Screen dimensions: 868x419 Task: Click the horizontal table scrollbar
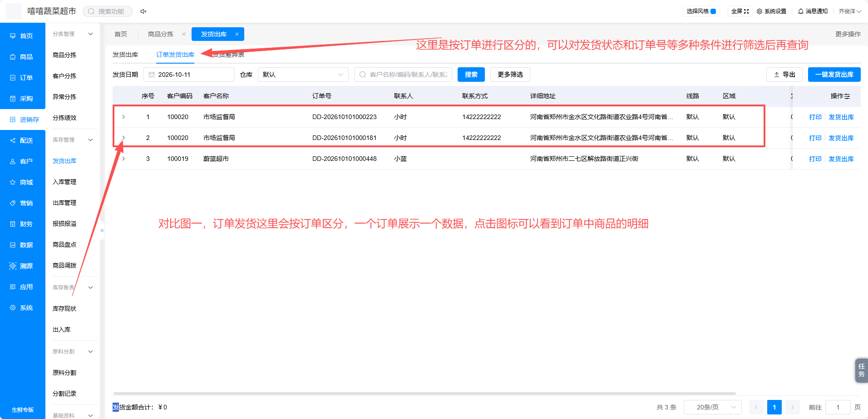[424, 394]
